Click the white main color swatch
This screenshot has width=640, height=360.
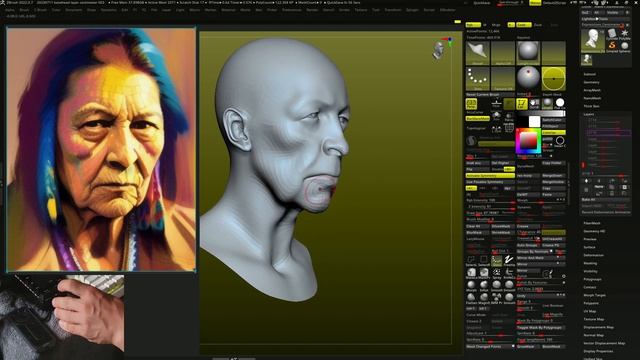point(534,121)
